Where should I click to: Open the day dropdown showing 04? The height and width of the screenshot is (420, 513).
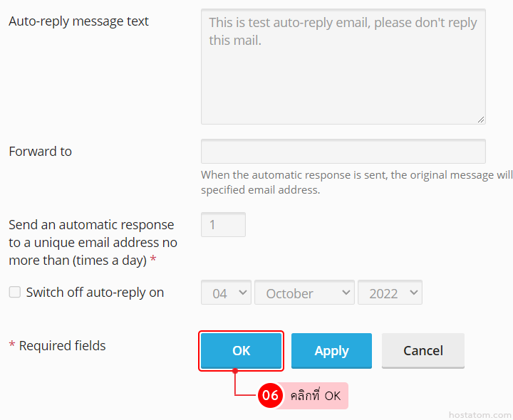(226, 293)
